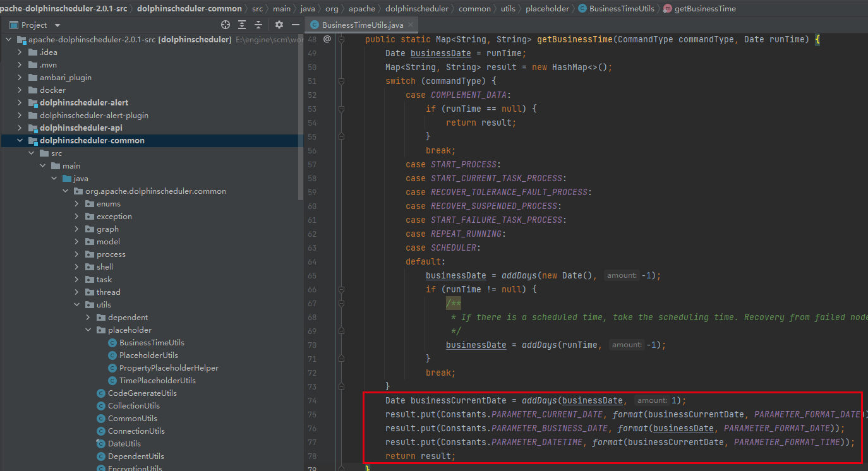Click the Project panel vertical scrollbar
The image size is (868, 471).
click(x=301, y=118)
